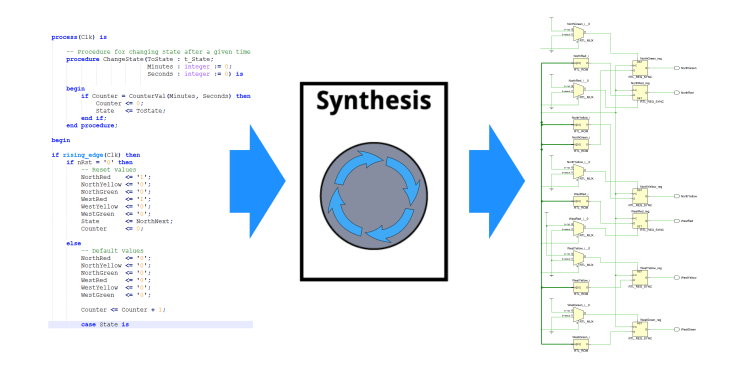Click the blue arrow right of Synthesis
The image size is (748, 370).
coord(497,181)
